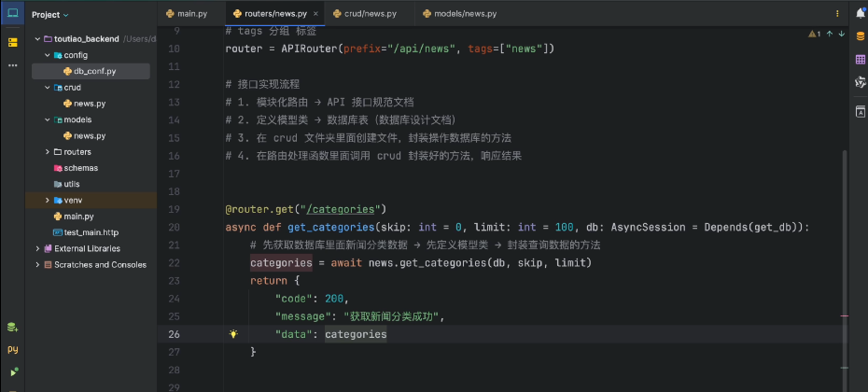Viewport: 868px width, 392px height.
Task: Open the Project view dropdown
Action: tap(50, 15)
